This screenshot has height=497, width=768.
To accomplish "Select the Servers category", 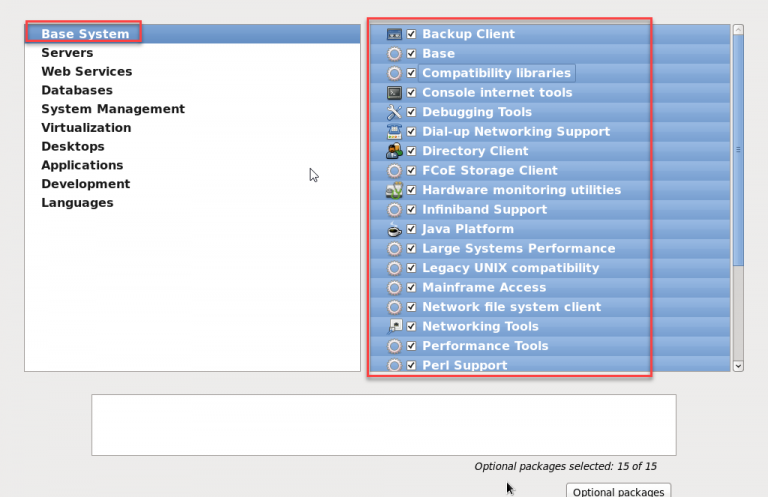I will [67, 53].
